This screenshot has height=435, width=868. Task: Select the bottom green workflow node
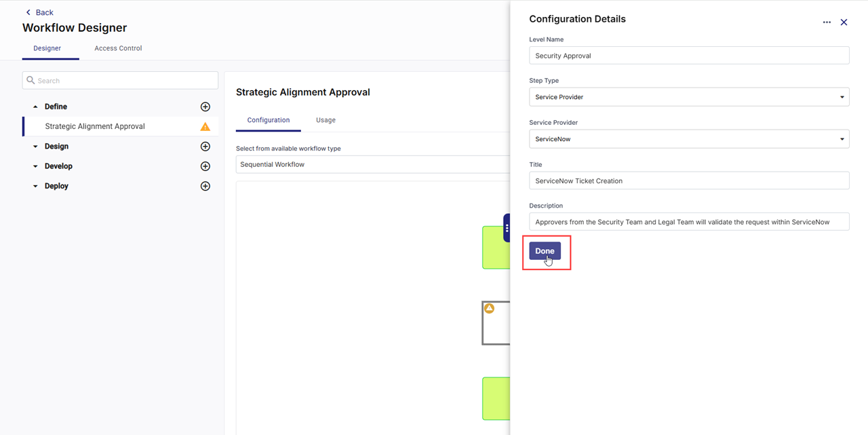pos(496,399)
